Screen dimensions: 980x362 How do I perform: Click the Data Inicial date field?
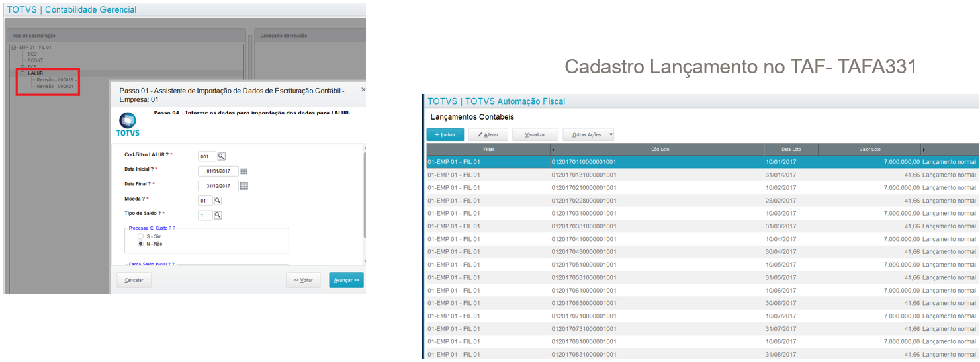[218, 171]
